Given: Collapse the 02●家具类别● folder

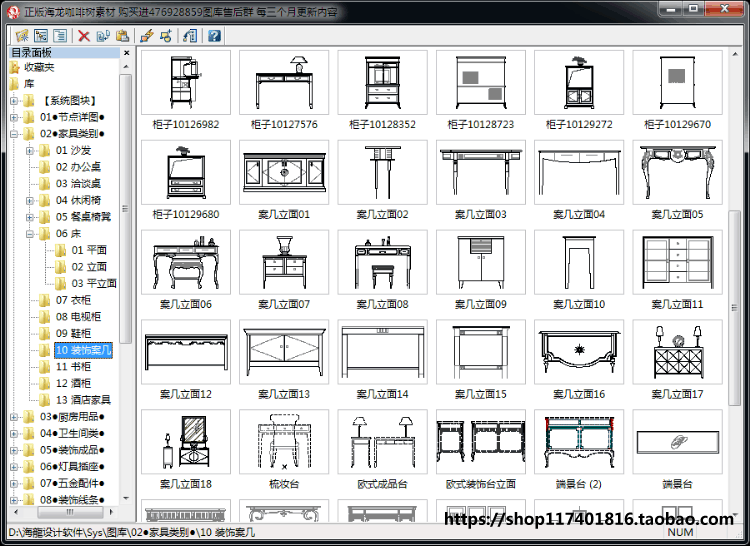Looking at the screenshot, I should tap(14, 134).
